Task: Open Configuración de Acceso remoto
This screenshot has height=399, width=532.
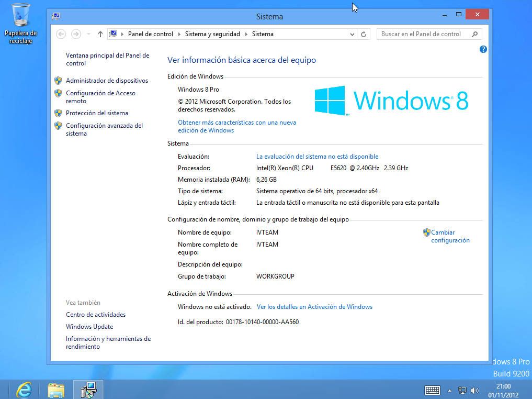Action: pyautogui.click(x=100, y=97)
